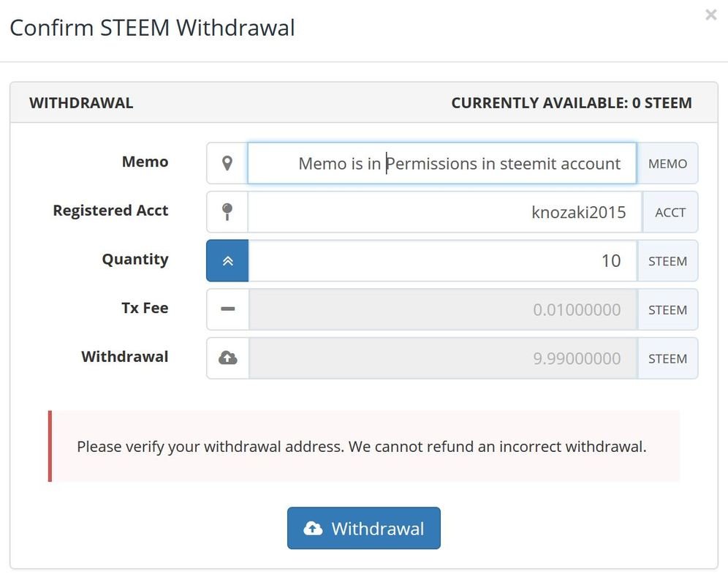Click the blue double-chevron max quantity button
The image size is (728, 585).
(x=227, y=261)
